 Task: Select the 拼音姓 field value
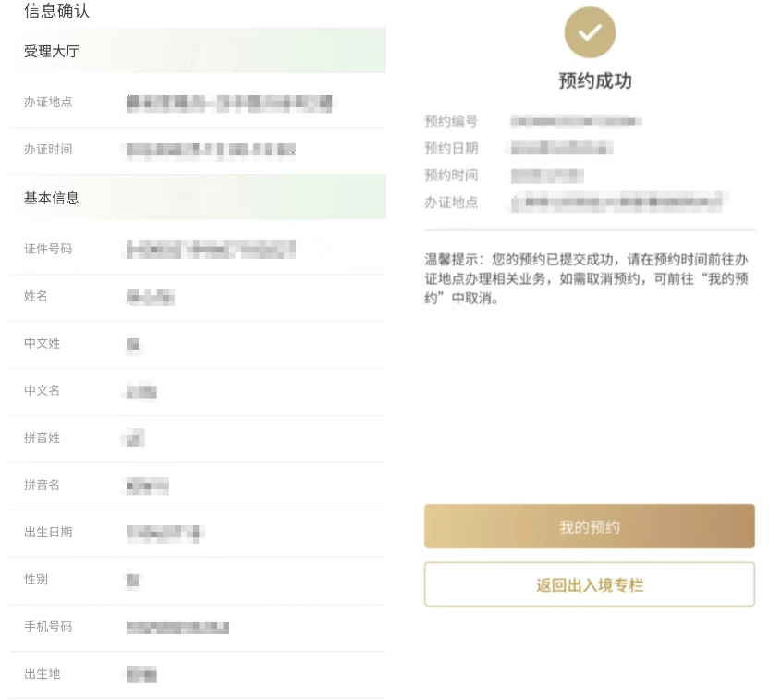click(x=135, y=438)
